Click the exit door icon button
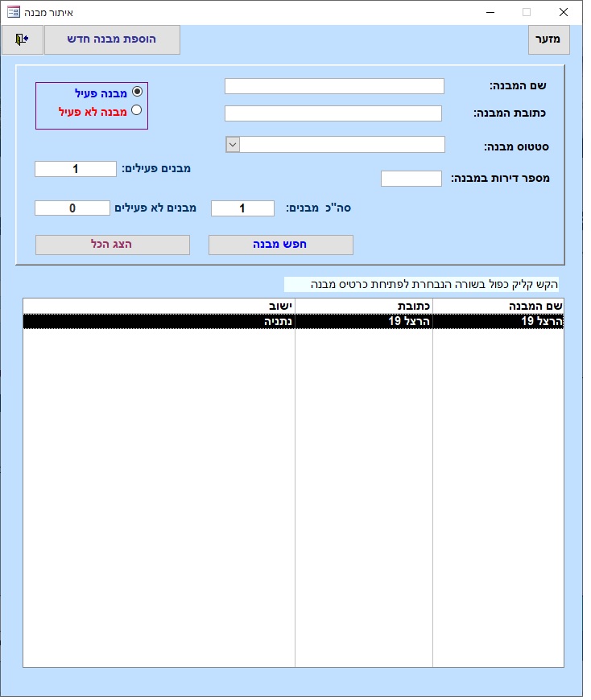This screenshot has width=591, height=700. (23, 39)
